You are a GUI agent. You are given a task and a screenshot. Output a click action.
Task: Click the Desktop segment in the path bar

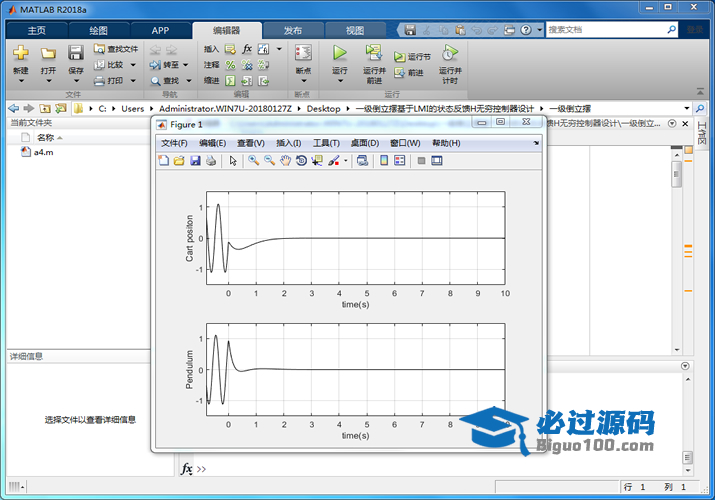[323, 108]
